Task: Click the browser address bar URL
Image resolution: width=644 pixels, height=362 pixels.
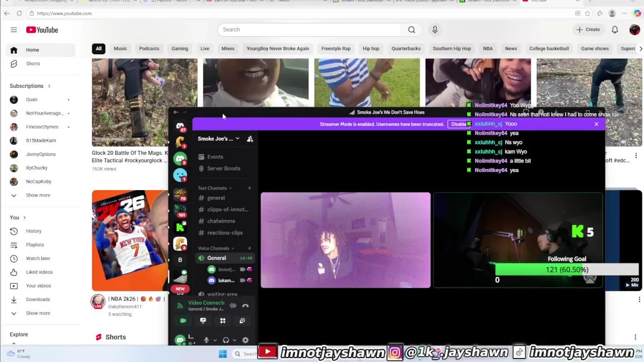Action: coord(64,14)
